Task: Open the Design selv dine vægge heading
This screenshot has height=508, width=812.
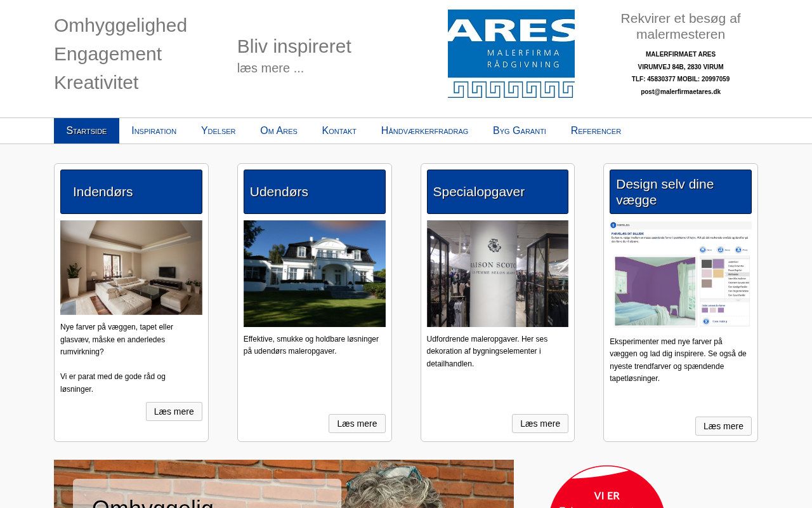Action: coord(681,192)
